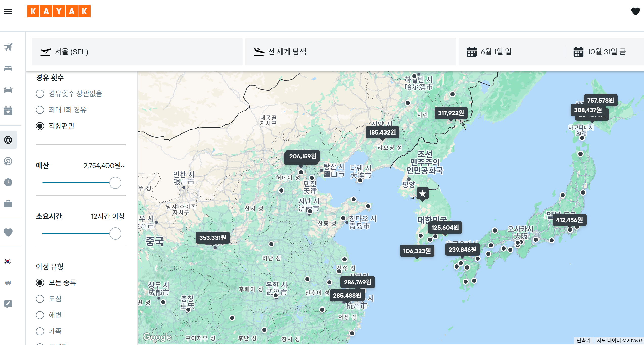The height and width of the screenshot is (345, 644).
Task: Choose 도심 trip type option
Action: (x=40, y=299)
